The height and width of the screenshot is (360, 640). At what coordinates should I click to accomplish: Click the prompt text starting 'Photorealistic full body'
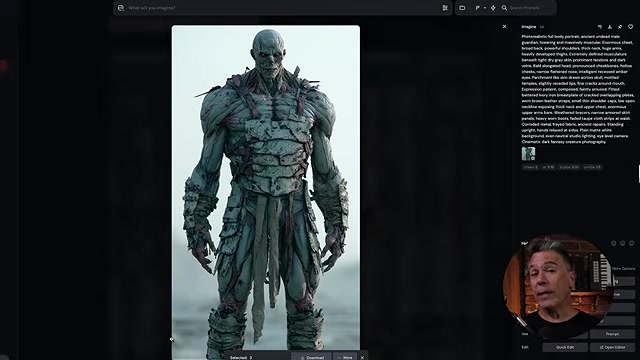coord(578,89)
